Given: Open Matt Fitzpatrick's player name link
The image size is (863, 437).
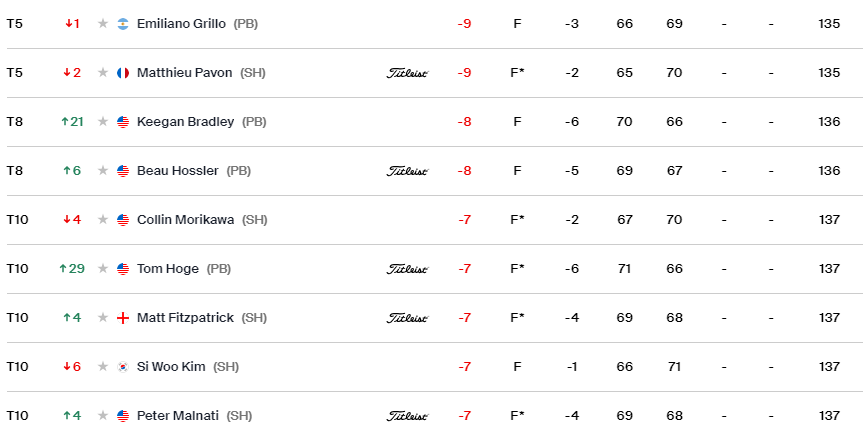Looking at the screenshot, I should [185, 318].
